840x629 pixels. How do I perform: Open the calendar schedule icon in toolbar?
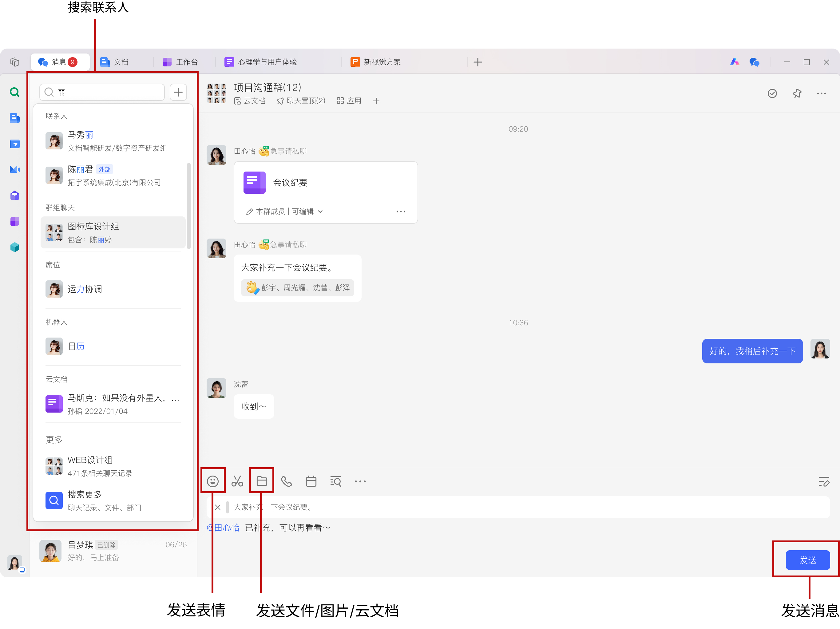[311, 481]
